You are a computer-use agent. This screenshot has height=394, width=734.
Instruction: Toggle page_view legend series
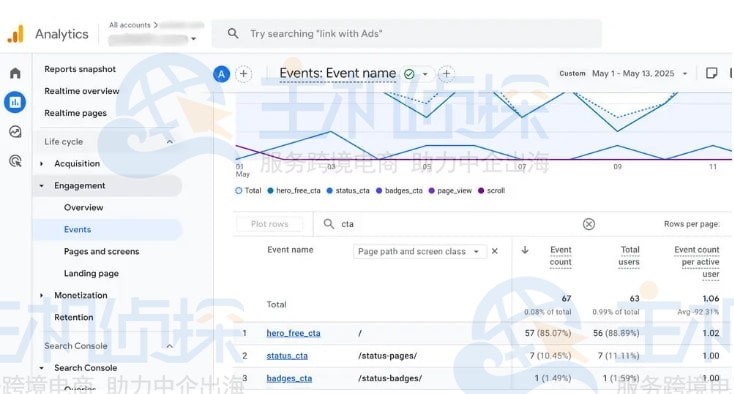(x=450, y=190)
